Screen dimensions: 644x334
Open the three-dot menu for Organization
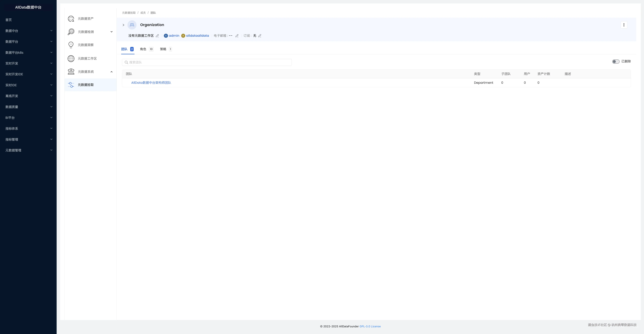[x=624, y=25]
